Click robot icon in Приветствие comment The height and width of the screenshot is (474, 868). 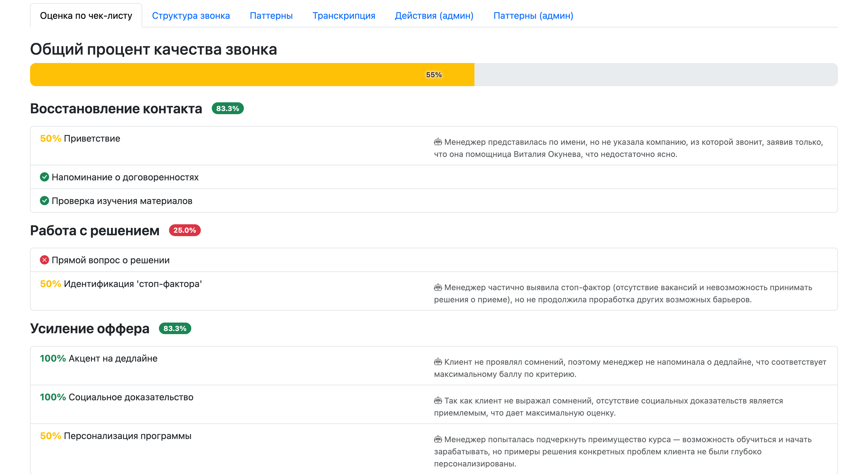[438, 142]
